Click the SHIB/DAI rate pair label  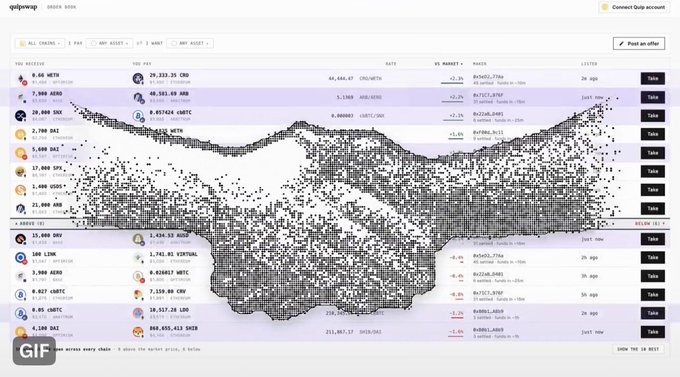(x=370, y=332)
